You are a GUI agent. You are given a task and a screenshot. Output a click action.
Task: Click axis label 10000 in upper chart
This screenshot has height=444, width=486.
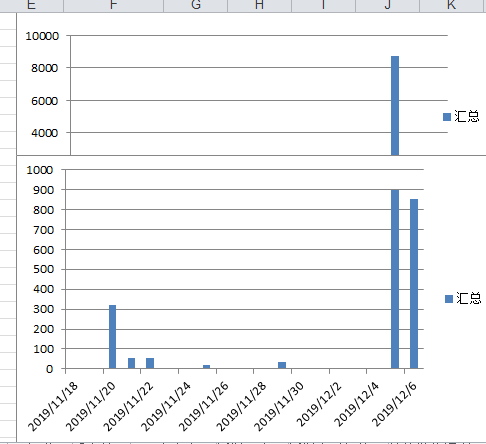[42, 36]
